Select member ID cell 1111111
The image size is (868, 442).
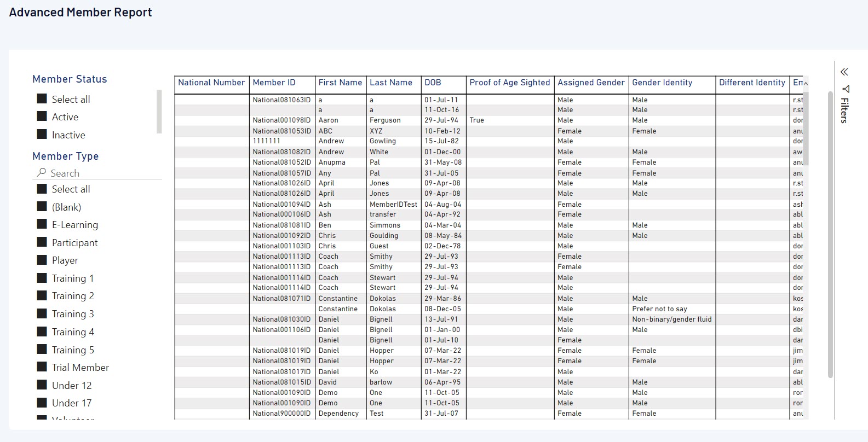coord(266,141)
